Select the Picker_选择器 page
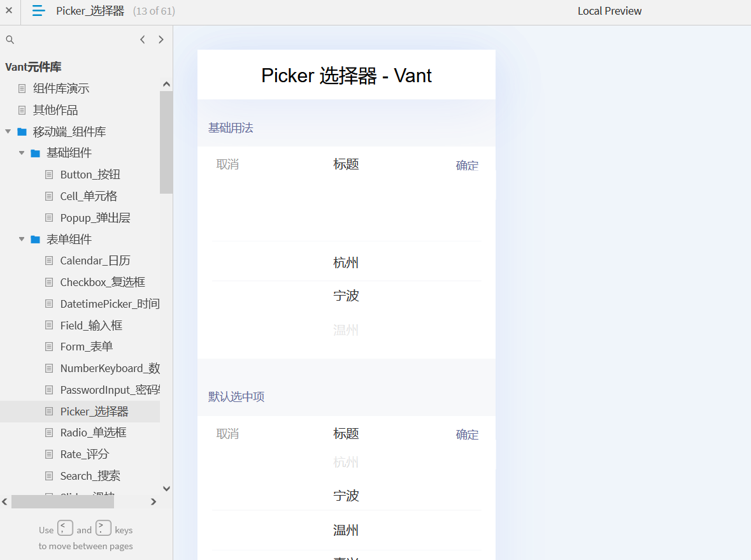The image size is (751, 560). [x=94, y=412]
